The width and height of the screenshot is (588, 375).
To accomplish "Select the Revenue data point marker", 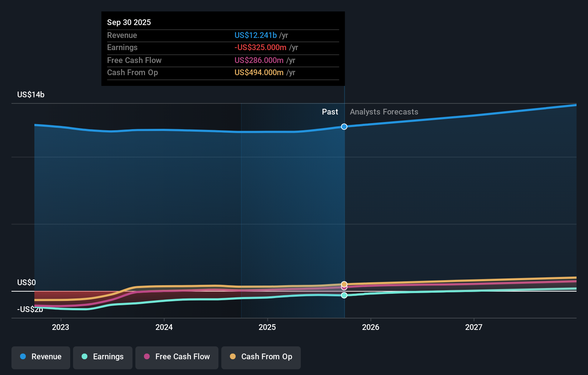I will (344, 127).
